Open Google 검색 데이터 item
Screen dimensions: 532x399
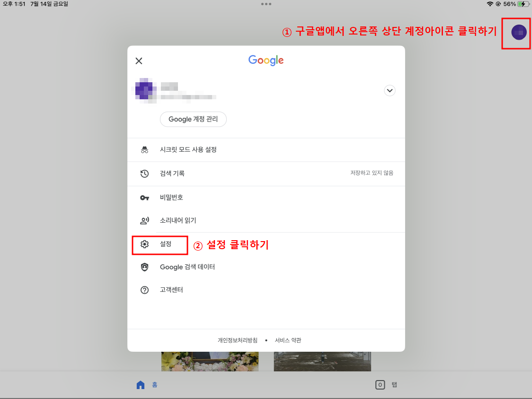pos(187,267)
